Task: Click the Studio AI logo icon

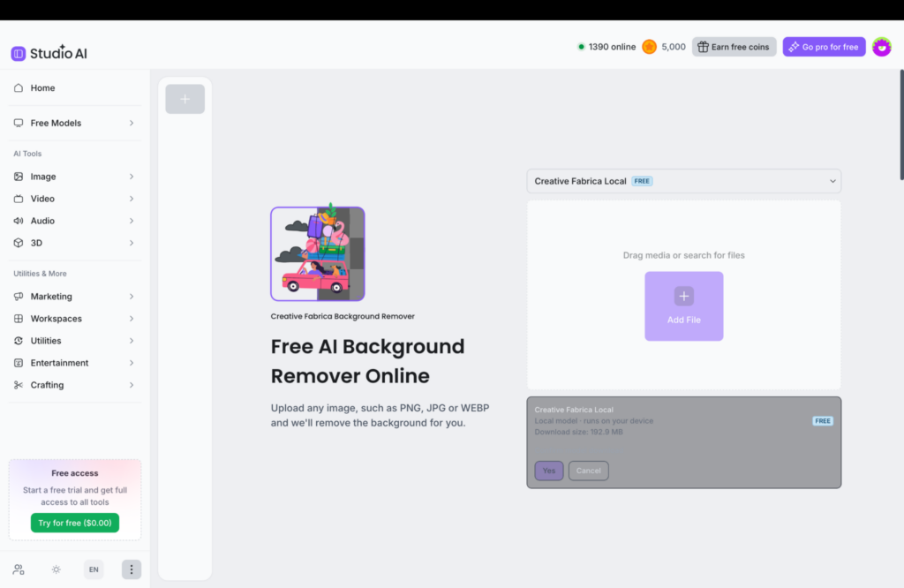Action: point(19,54)
